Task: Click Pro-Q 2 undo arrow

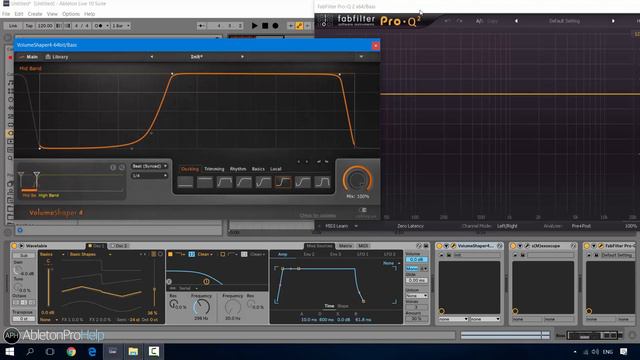Action: click(x=447, y=21)
